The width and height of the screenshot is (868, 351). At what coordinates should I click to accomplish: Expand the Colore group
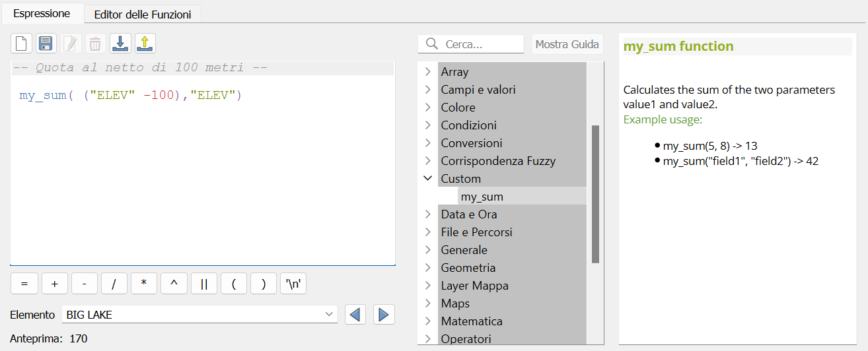tap(427, 108)
